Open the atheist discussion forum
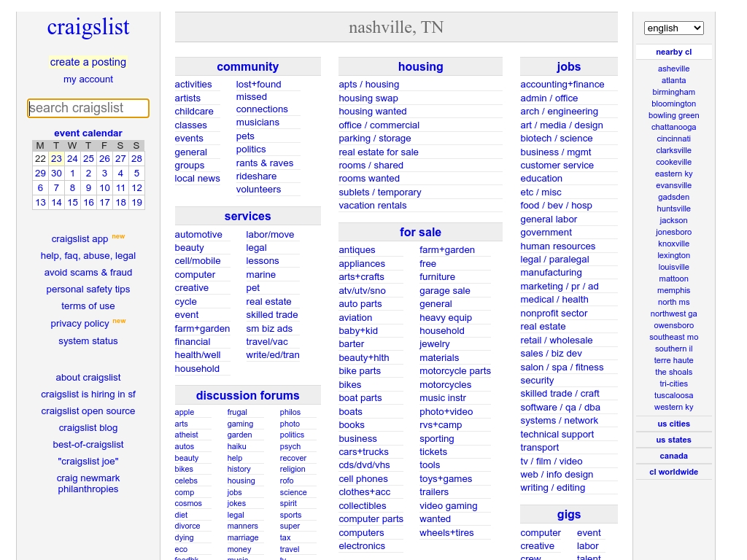Viewport: 747px width, 560px height. pos(186,435)
